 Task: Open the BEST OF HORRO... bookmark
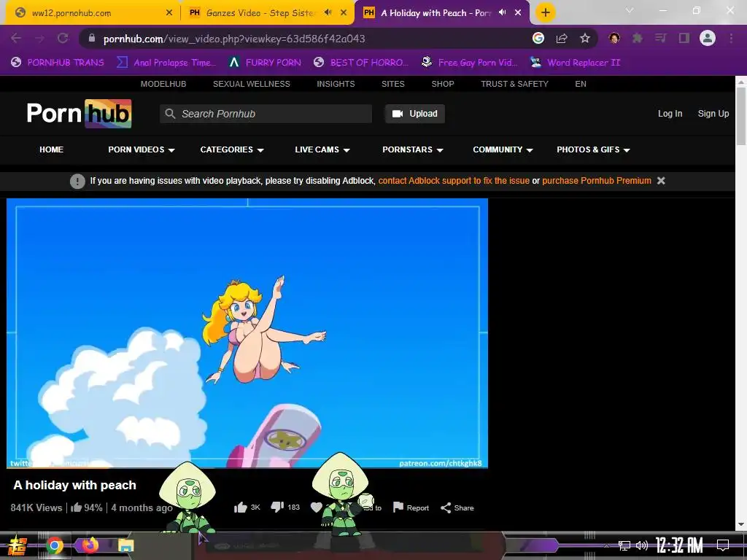[x=361, y=63]
